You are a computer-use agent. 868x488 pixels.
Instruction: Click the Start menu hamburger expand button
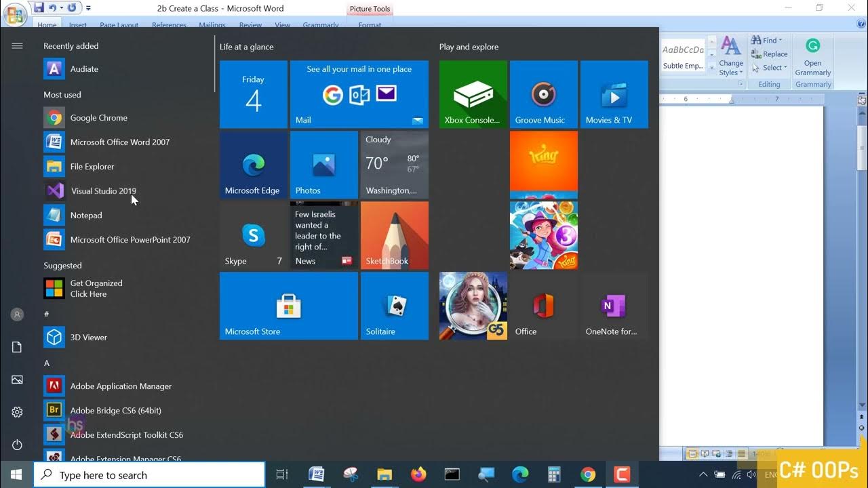pyautogui.click(x=18, y=46)
